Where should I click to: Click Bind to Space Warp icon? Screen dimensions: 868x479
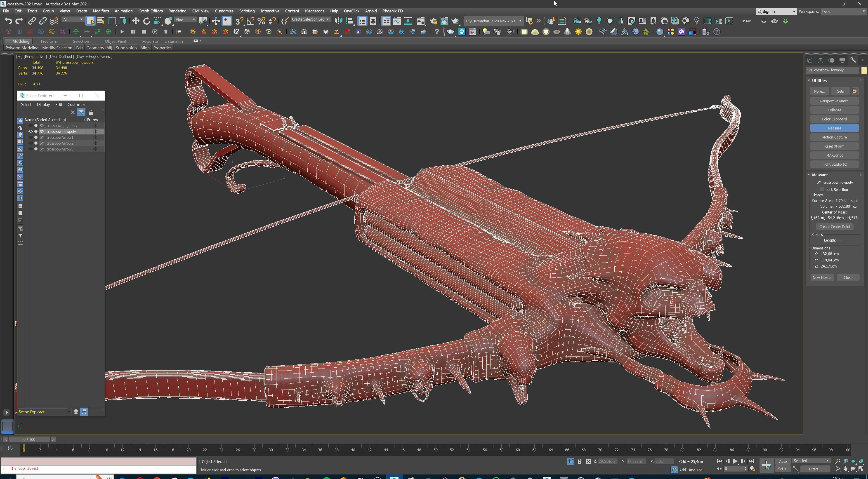[x=54, y=21]
